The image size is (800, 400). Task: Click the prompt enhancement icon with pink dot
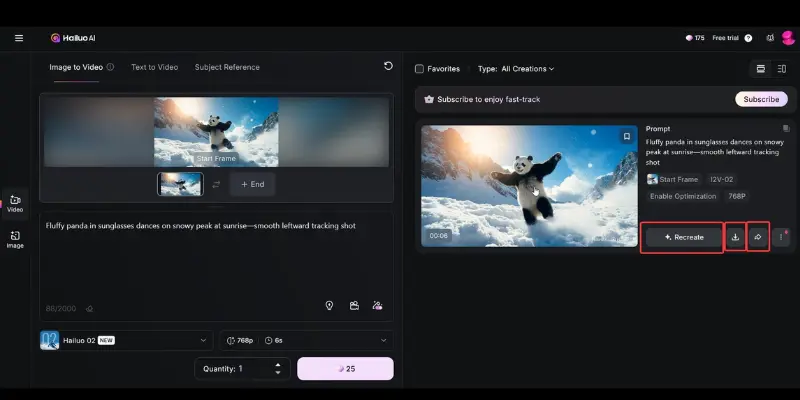tap(378, 306)
